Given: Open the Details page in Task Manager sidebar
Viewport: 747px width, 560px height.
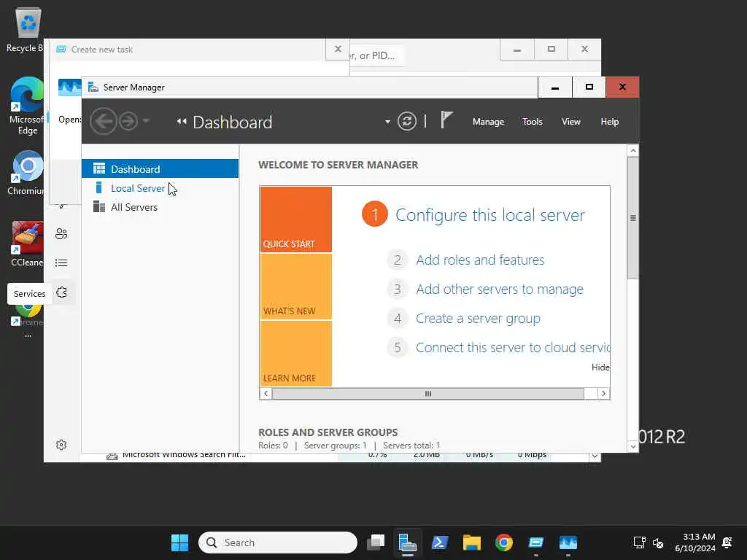Looking at the screenshot, I should tap(61, 262).
